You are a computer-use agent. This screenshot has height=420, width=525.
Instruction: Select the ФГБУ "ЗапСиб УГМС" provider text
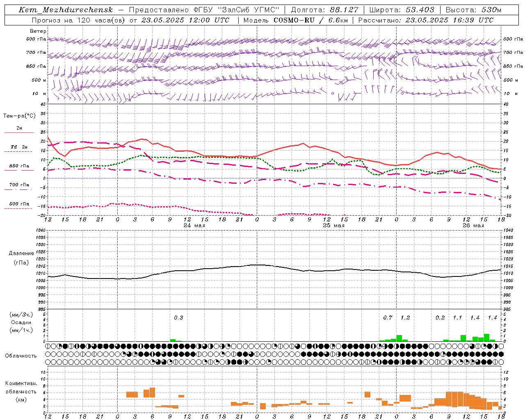236,10
